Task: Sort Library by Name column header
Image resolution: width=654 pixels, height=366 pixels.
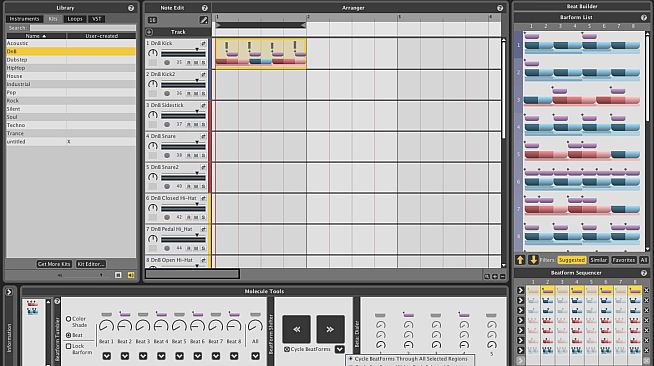Action: tap(36, 36)
